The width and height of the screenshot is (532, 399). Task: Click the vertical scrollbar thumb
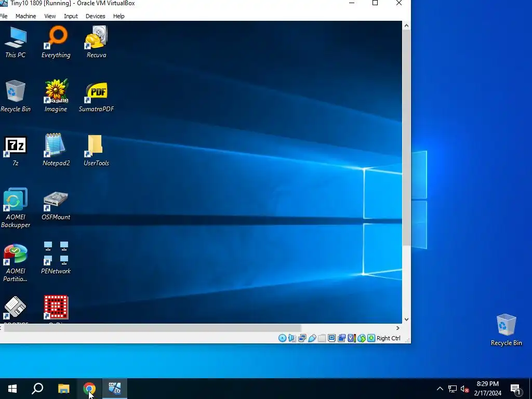(x=406, y=138)
